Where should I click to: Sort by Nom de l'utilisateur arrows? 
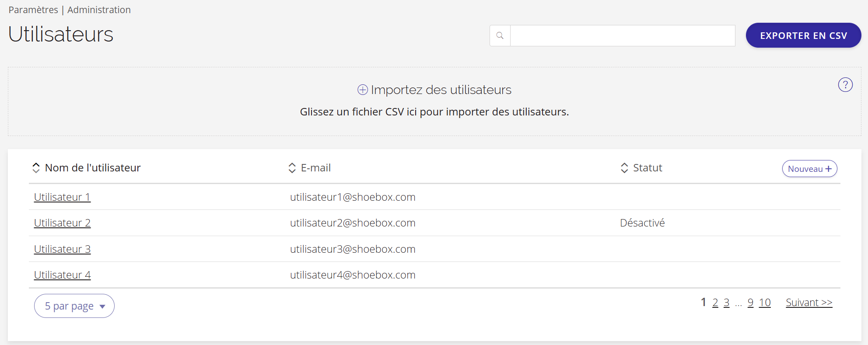coord(36,168)
